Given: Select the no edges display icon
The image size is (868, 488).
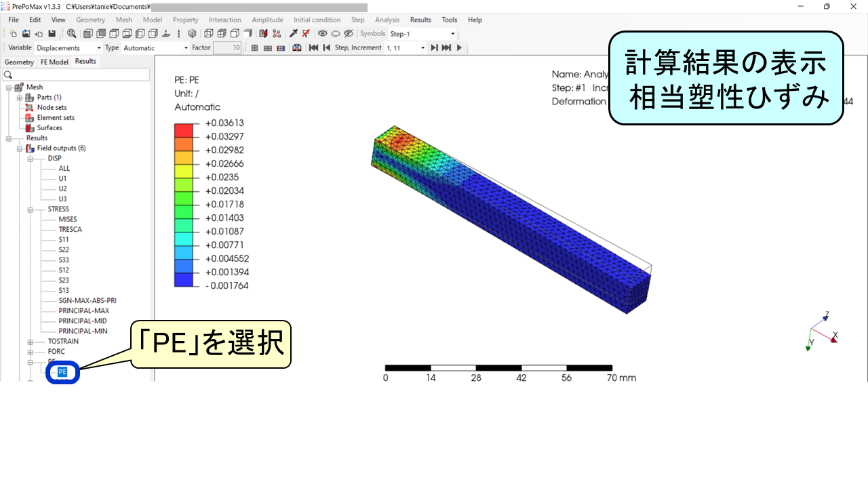Looking at the screenshot, I should (x=248, y=34).
